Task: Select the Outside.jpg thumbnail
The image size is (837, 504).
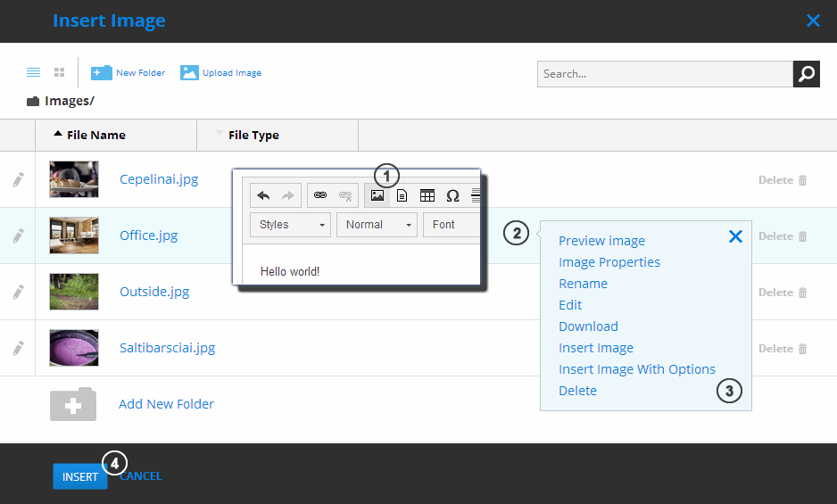Action: pos(74,292)
